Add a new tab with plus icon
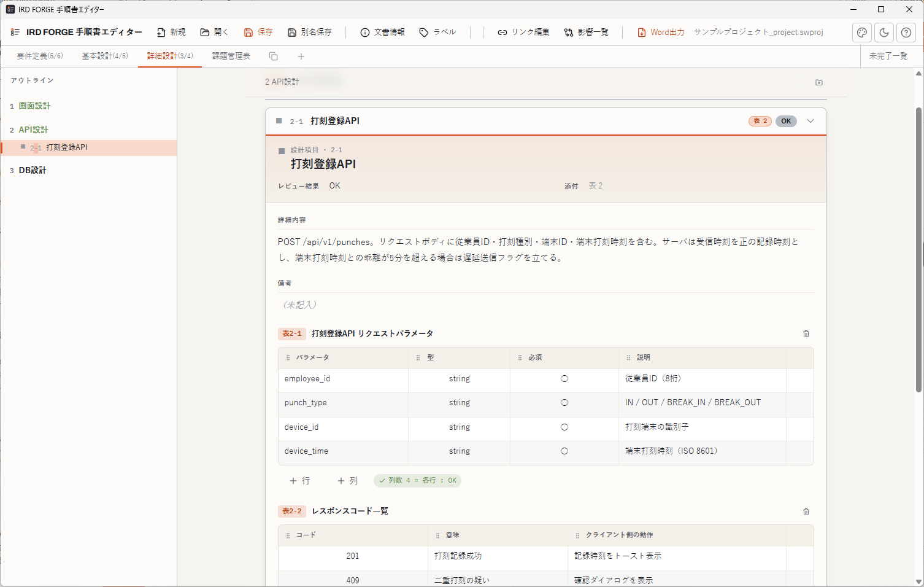Image resolution: width=924 pixels, height=587 pixels. click(x=301, y=56)
